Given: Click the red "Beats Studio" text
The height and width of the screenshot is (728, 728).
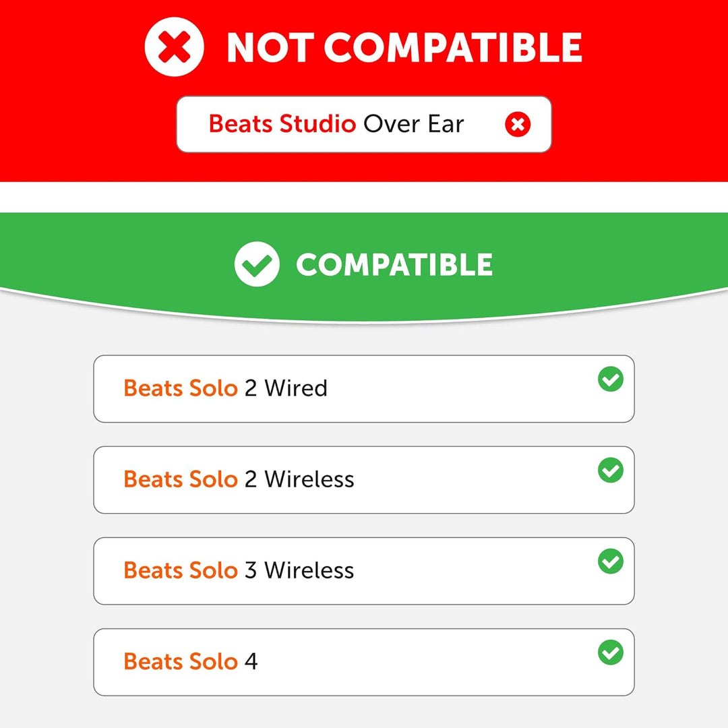Looking at the screenshot, I should (282, 124).
